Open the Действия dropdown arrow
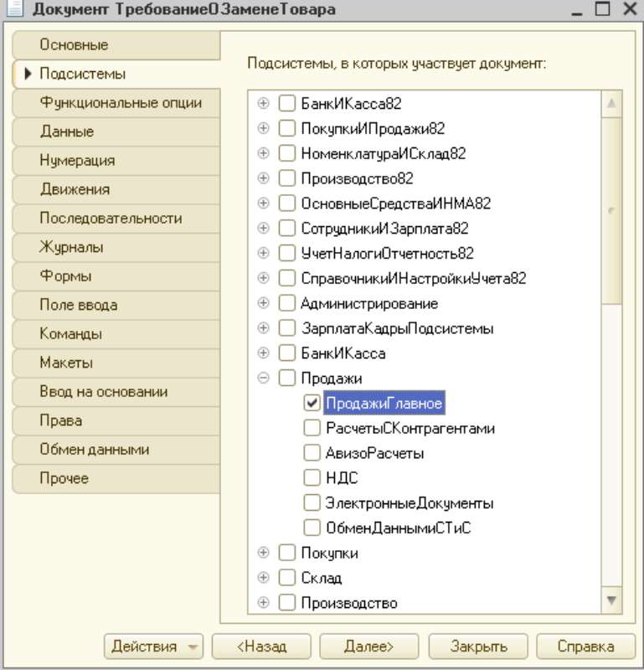Viewport: 644px width, 670px height. point(193,647)
